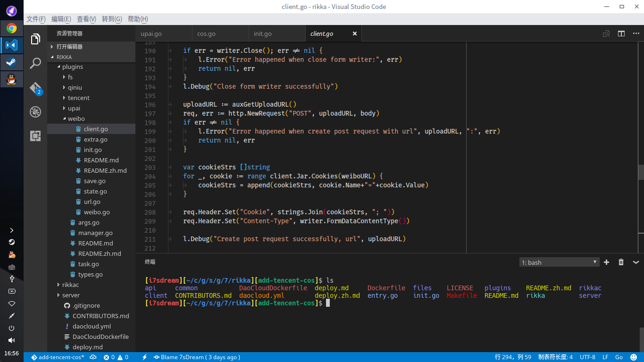Open the 帮助(H) menu
This screenshot has height=362, width=644.
click(138, 19)
